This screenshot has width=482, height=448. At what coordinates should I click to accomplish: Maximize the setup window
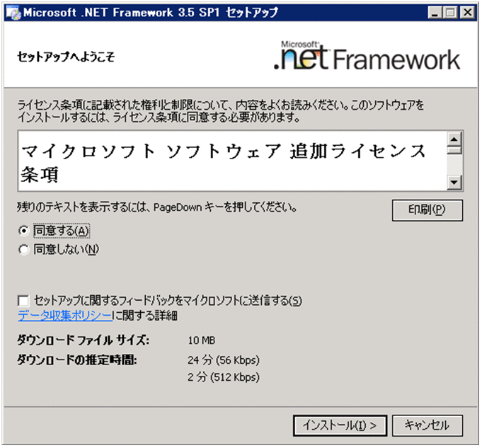pos(451,13)
